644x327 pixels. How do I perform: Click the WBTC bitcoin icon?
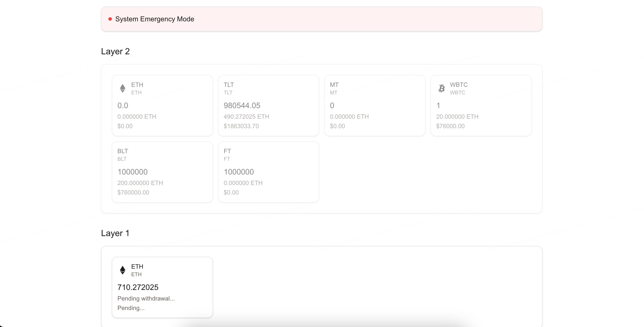[x=441, y=88]
